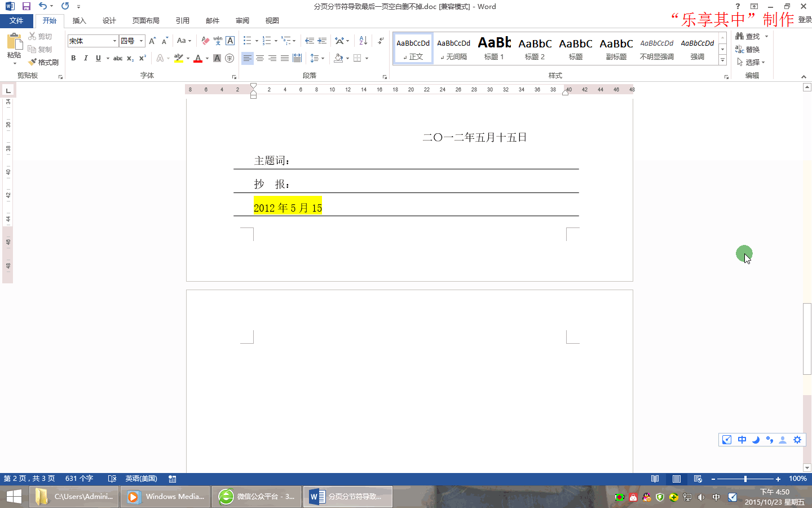Toggle bold formatting
The image size is (812, 508).
coord(73,58)
